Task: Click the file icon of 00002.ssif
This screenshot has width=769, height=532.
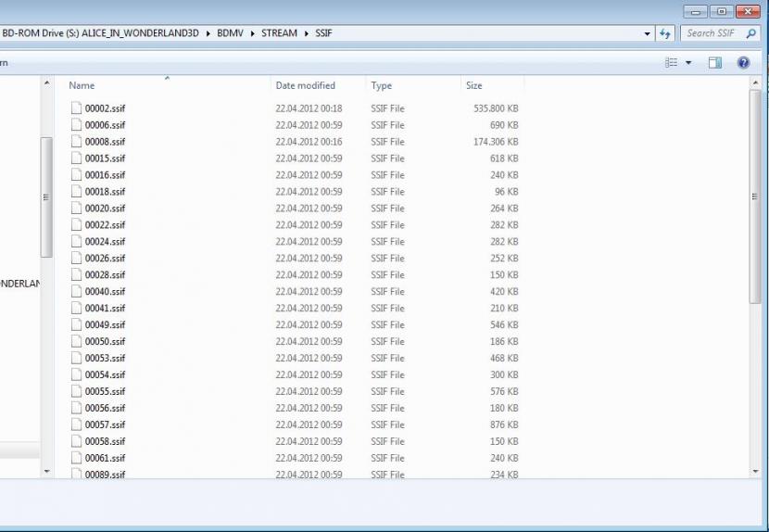Action: pos(76,108)
